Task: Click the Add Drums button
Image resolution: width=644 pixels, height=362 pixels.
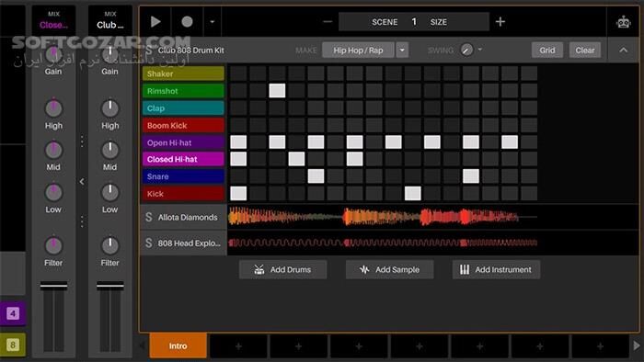Action: [283, 270]
